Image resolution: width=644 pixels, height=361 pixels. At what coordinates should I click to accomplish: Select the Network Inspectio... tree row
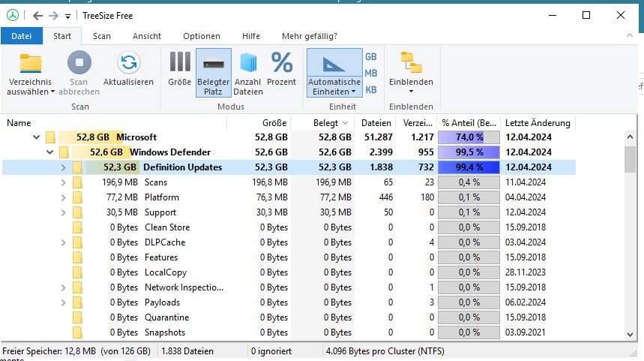(289, 287)
